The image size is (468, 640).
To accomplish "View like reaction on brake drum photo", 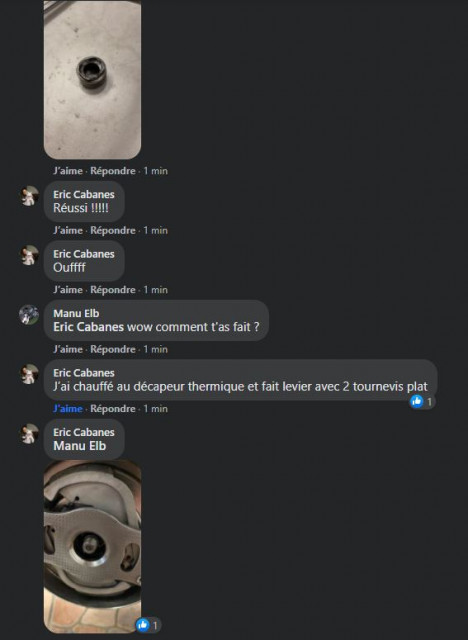I will [x=148, y=625].
